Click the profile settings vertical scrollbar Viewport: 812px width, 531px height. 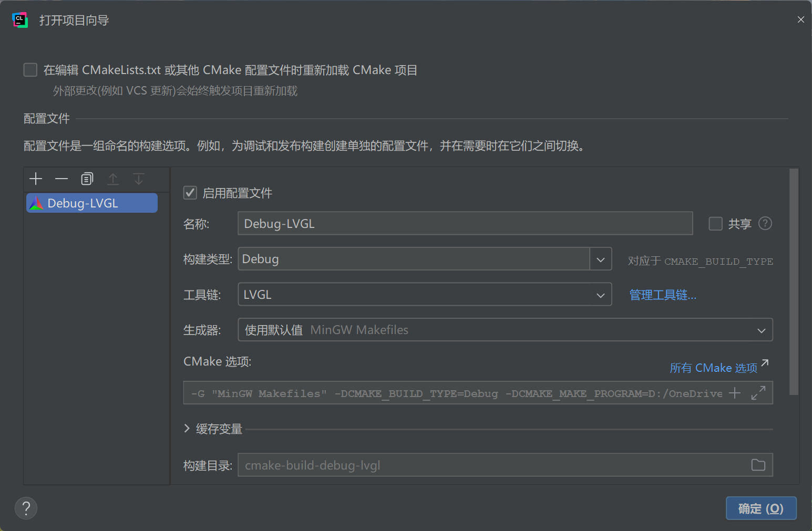point(794,282)
